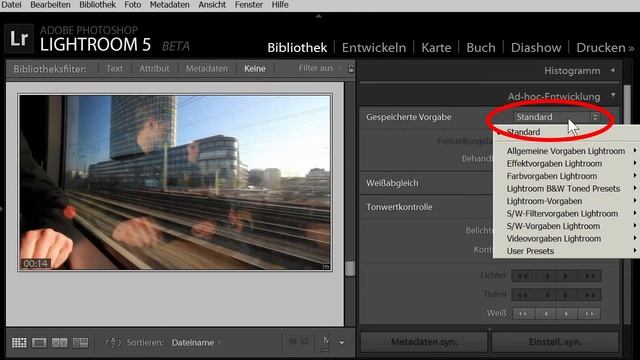Screen dimensions: 640x360
Task: Switch to loupe view in toolbar
Action: (x=39, y=342)
